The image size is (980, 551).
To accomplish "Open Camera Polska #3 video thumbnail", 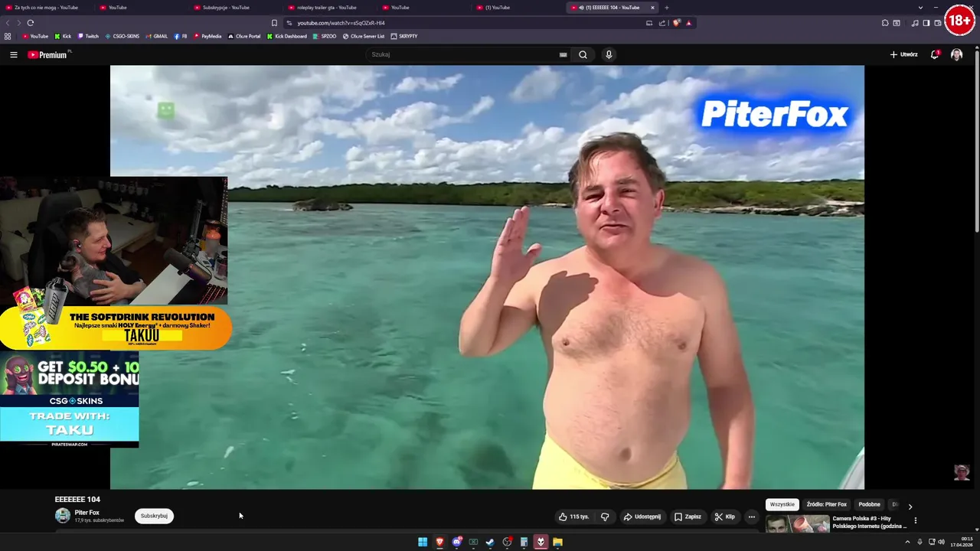I will pos(797,524).
